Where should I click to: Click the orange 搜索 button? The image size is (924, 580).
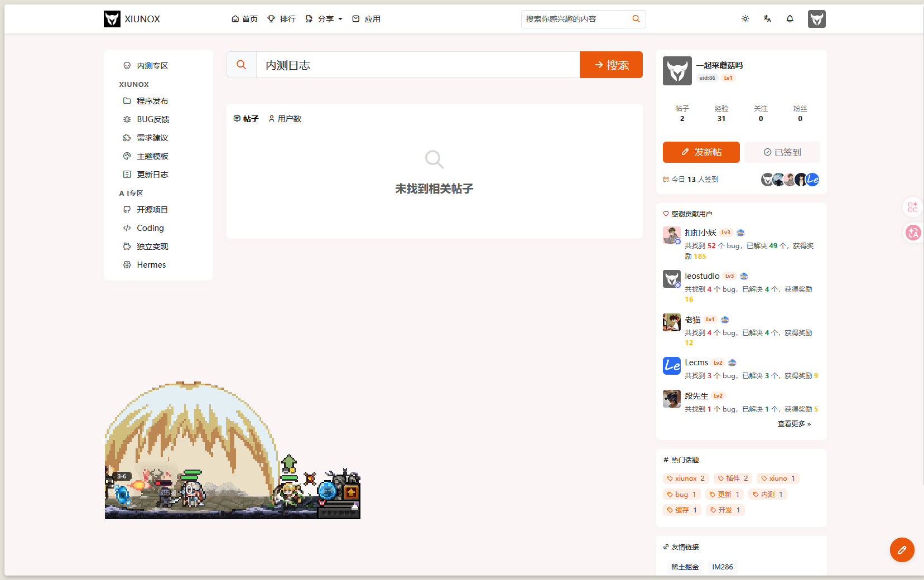(611, 65)
